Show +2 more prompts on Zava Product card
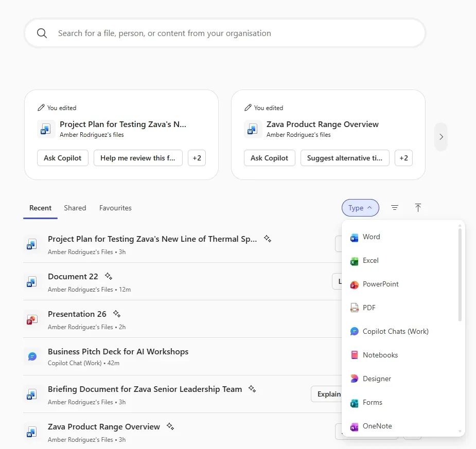Viewport: 476px width, 449px height. coord(403,158)
